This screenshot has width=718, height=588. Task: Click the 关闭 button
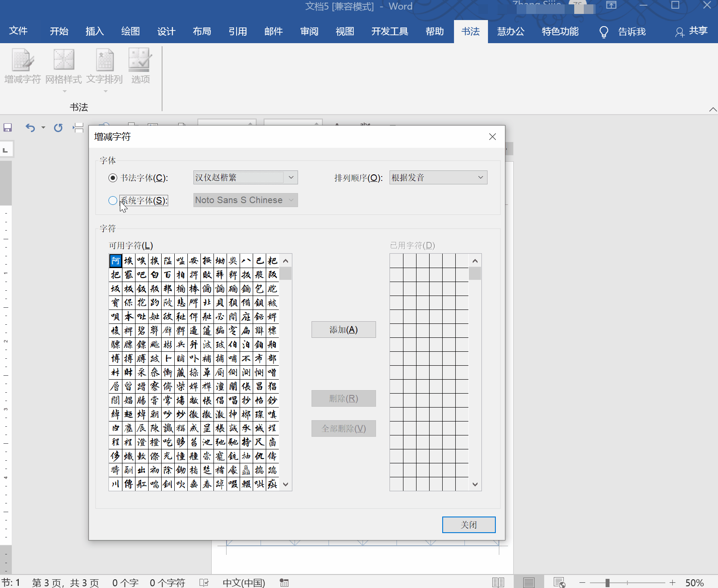(469, 525)
